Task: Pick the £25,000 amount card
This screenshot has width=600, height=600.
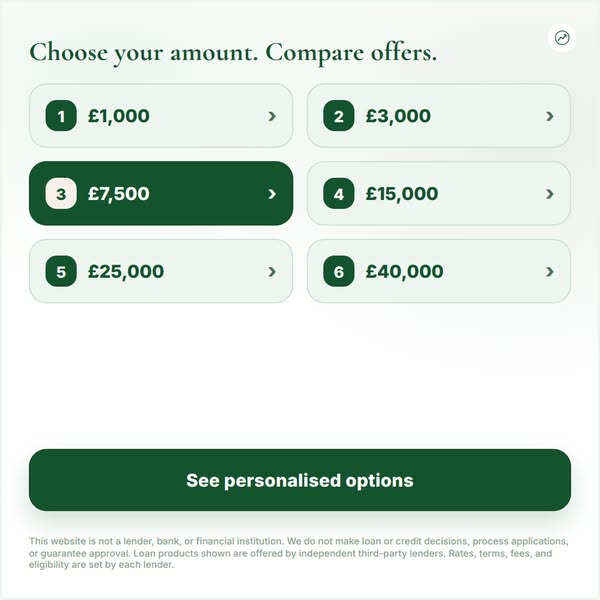Action: [x=161, y=271]
